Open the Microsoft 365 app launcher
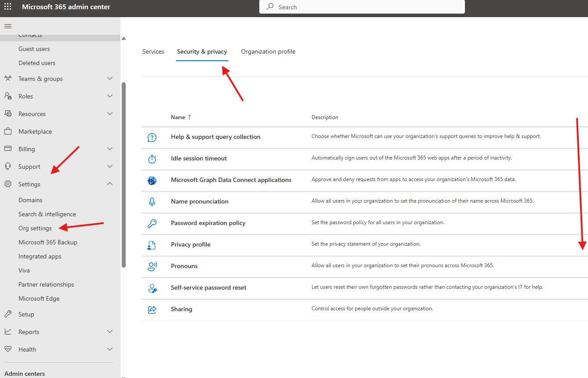The width and height of the screenshot is (588, 378). coord(7,7)
